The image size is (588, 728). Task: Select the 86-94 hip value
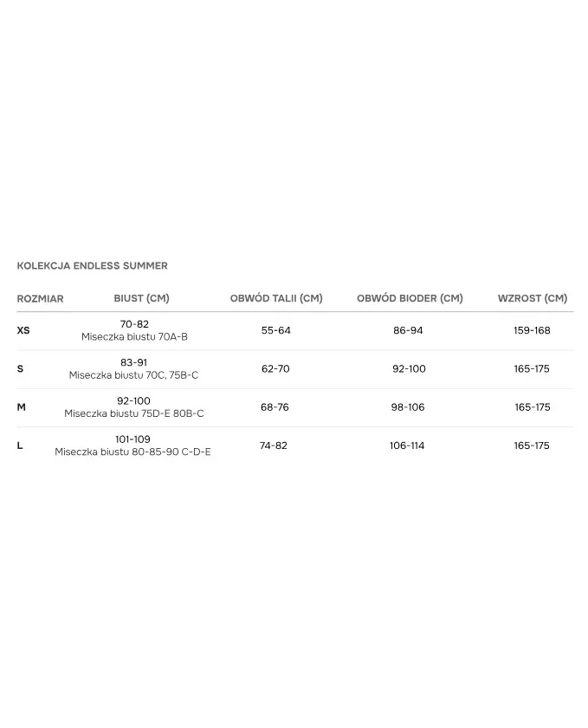408,330
